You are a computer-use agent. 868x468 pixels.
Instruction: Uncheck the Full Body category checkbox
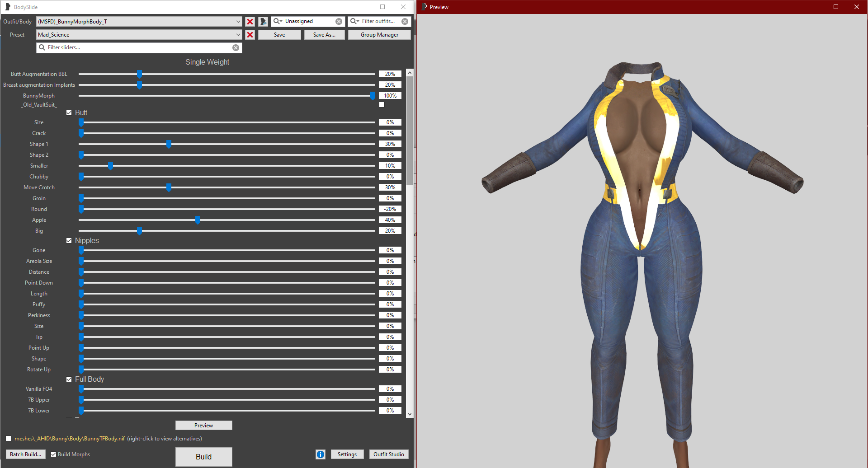tap(69, 379)
